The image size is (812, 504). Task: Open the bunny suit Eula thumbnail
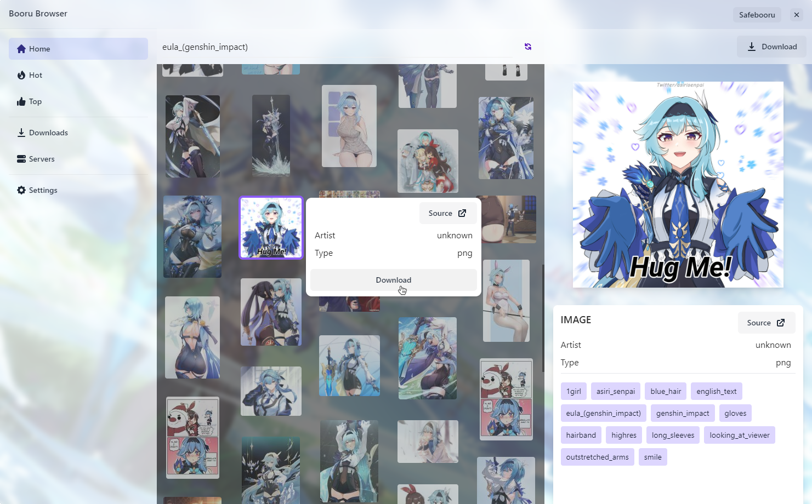click(x=506, y=301)
